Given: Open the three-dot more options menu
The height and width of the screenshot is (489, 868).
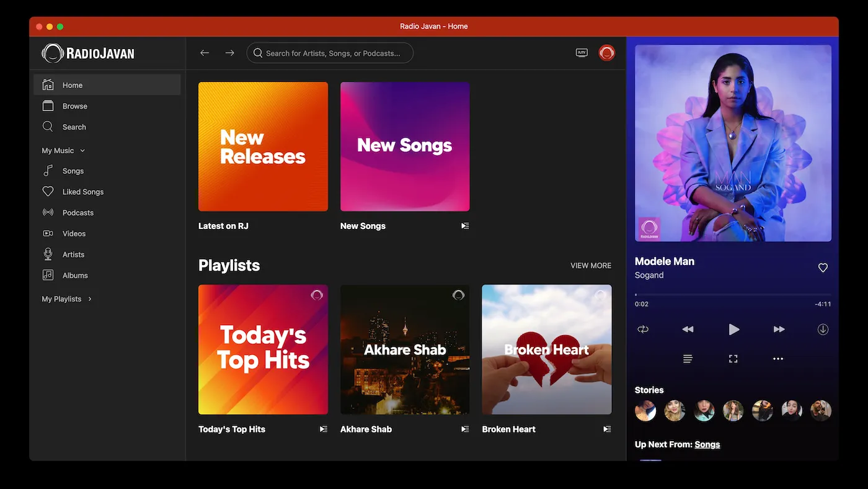Looking at the screenshot, I should click(x=778, y=359).
